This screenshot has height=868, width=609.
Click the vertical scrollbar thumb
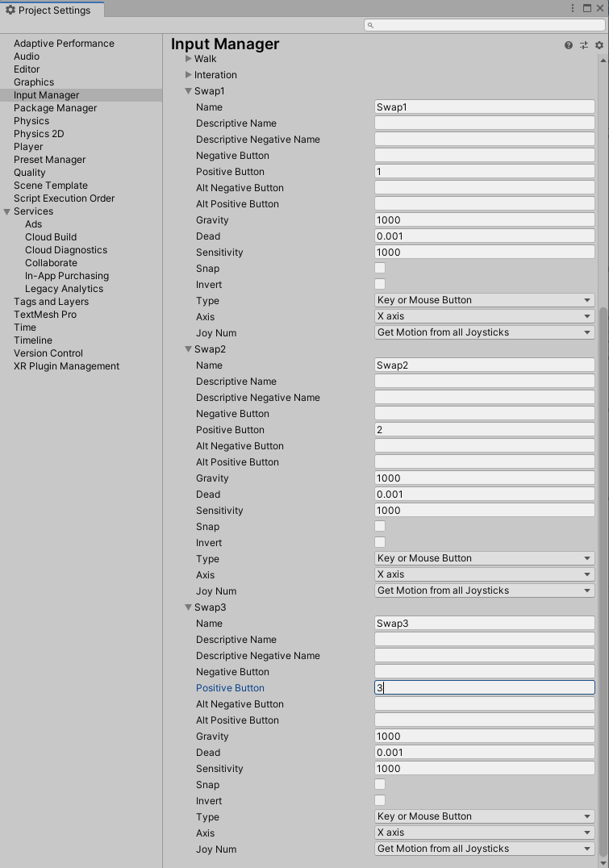pos(603,582)
